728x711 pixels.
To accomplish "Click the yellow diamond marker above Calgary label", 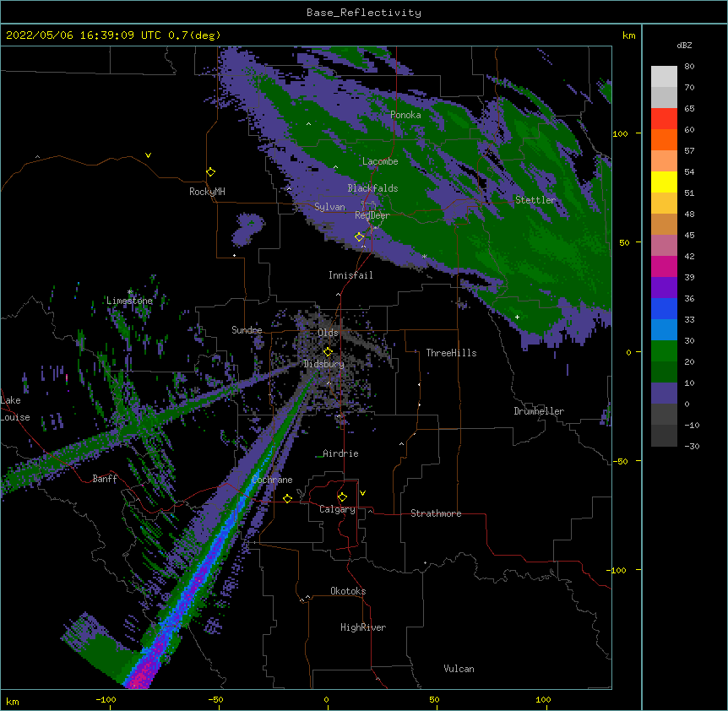I will tap(342, 497).
